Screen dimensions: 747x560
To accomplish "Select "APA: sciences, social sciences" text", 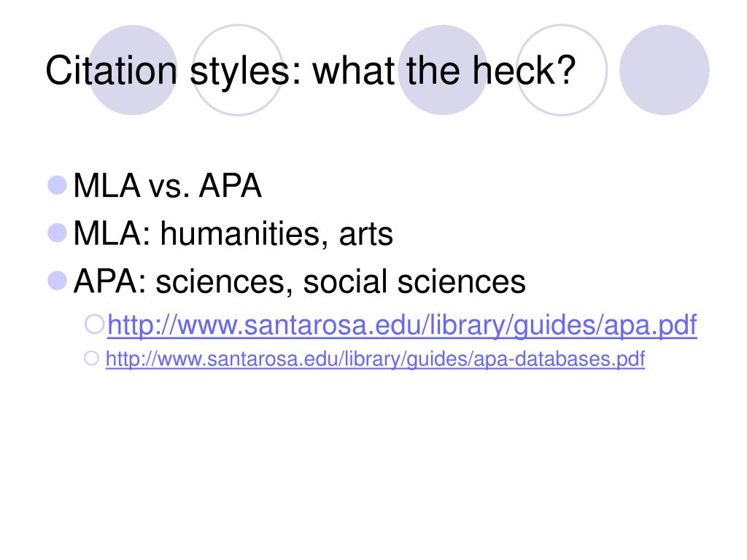I will [300, 281].
